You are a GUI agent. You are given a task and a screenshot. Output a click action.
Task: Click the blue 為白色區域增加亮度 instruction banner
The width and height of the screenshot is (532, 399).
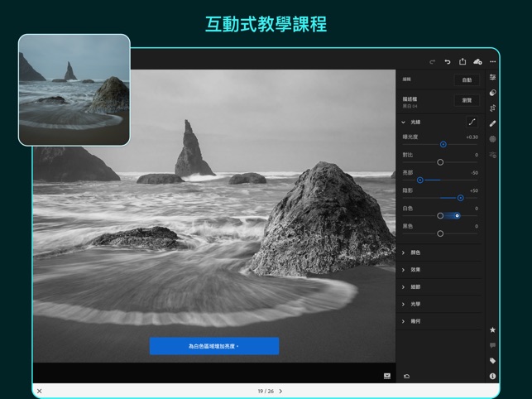click(214, 346)
